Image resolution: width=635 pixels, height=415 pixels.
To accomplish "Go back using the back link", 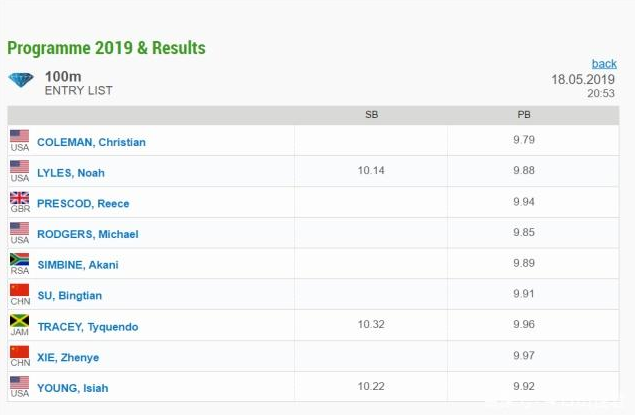I will [x=604, y=63].
